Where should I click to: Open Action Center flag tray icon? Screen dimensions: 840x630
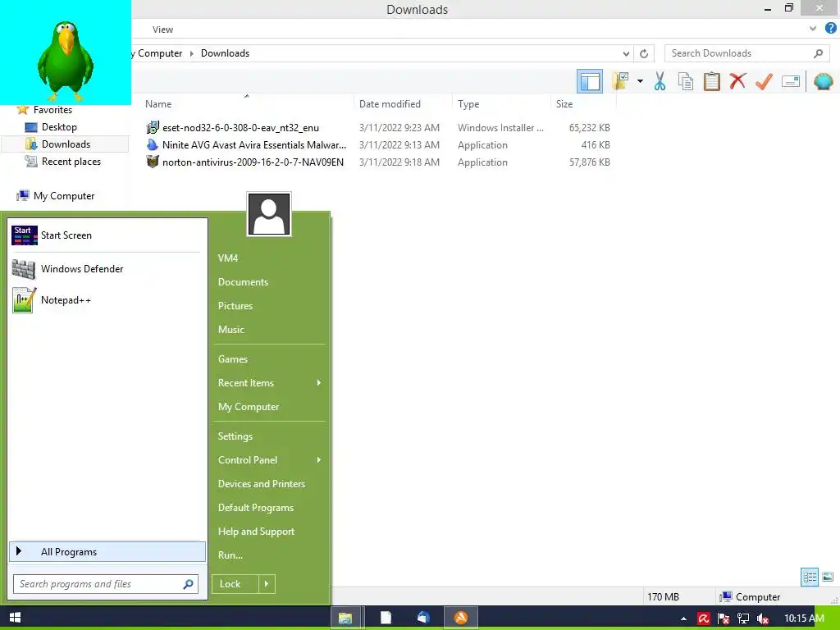(x=724, y=619)
